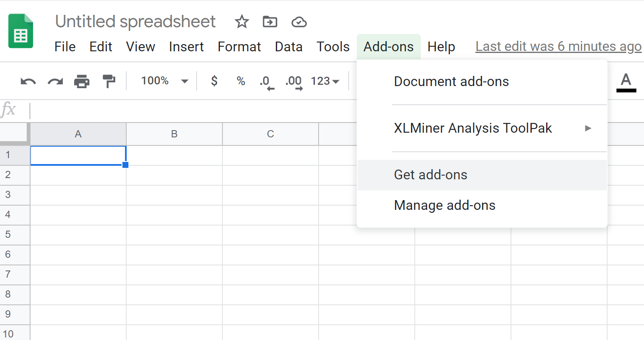Viewport: 644px width, 340px height.
Task: Activate the Paint format roller icon
Action: click(109, 81)
